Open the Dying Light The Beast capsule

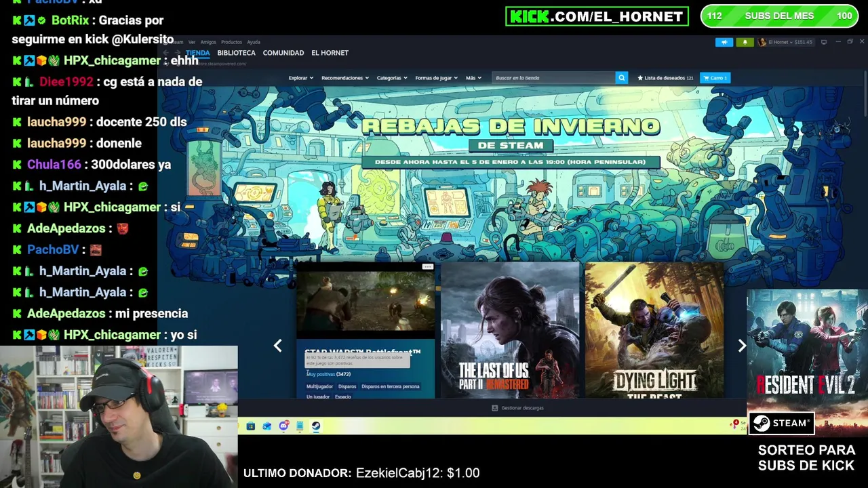tap(654, 330)
